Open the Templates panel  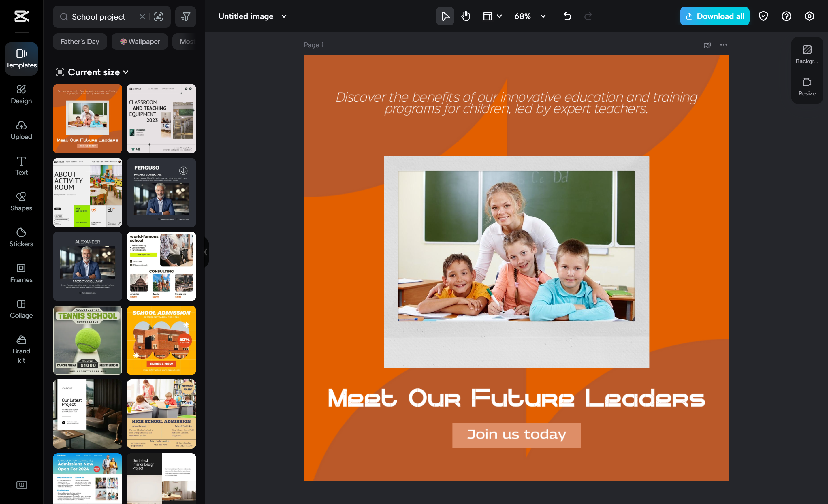(x=21, y=59)
